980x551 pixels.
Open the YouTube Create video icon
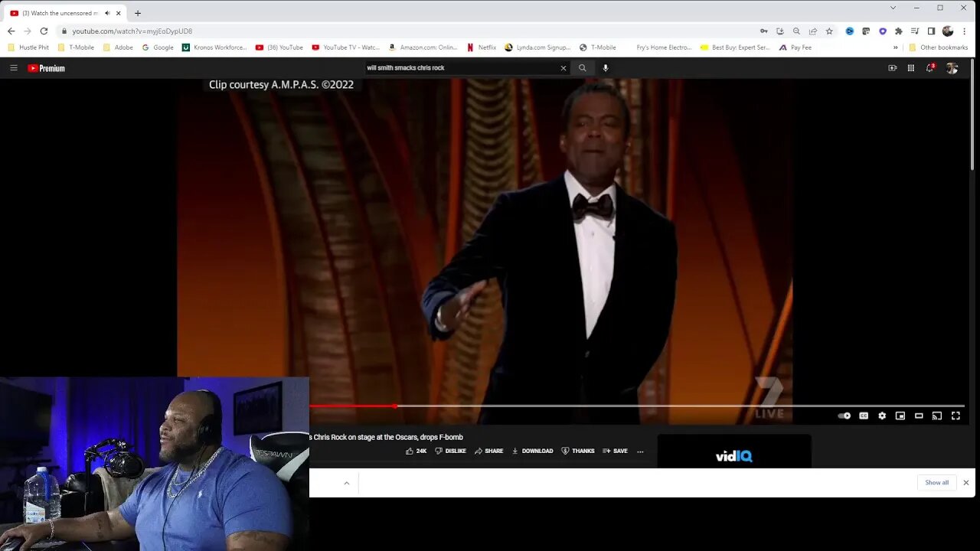[893, 68]
